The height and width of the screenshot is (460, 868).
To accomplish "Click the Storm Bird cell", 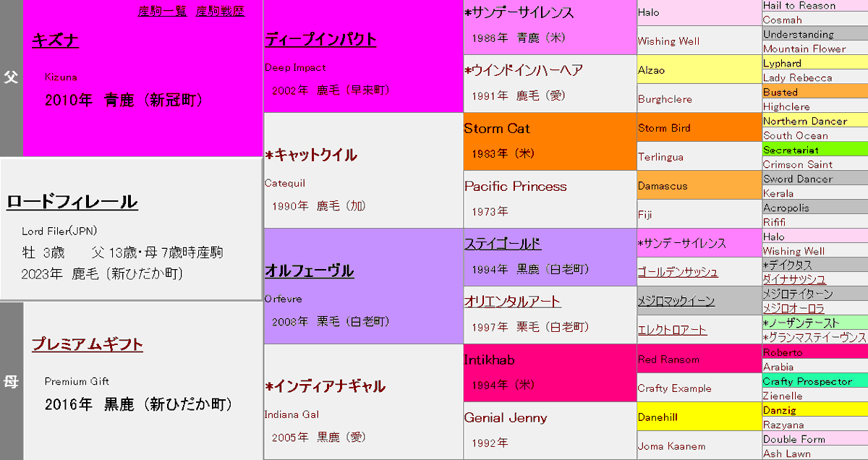I will click(x=699, y=127).
